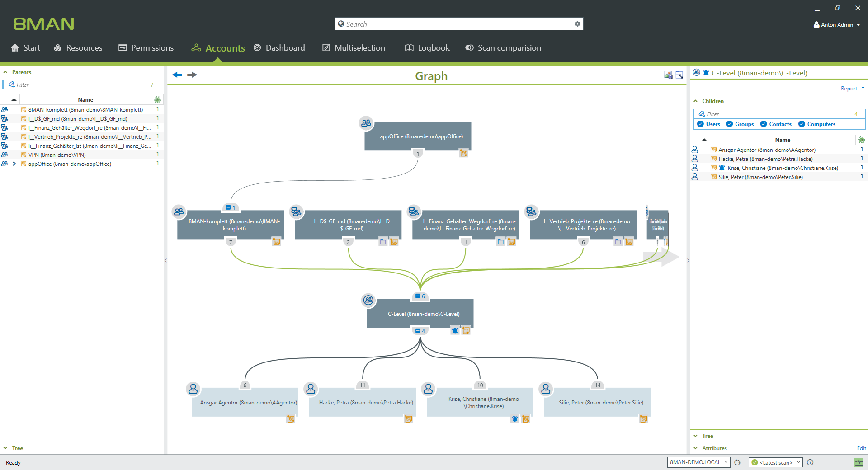868x470 pixels.
Task: Click the Krise, Christiane graph node
Action: point(480,402)
